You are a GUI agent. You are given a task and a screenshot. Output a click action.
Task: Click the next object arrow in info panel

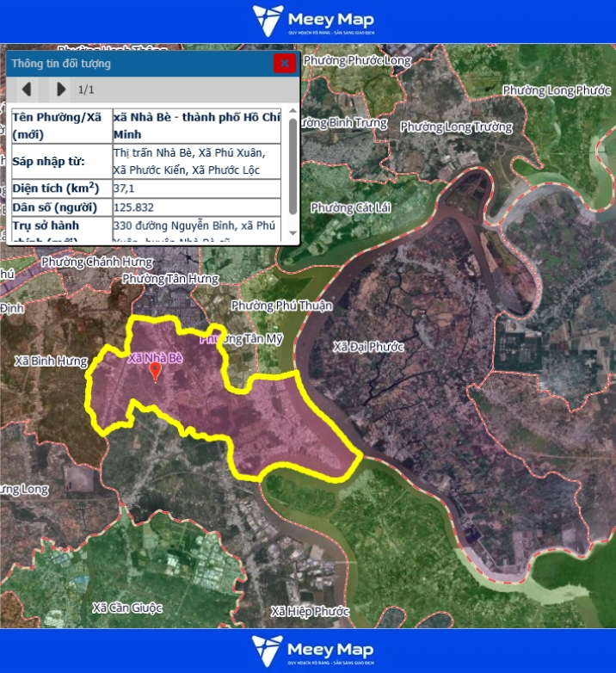[x=60, y=89]
